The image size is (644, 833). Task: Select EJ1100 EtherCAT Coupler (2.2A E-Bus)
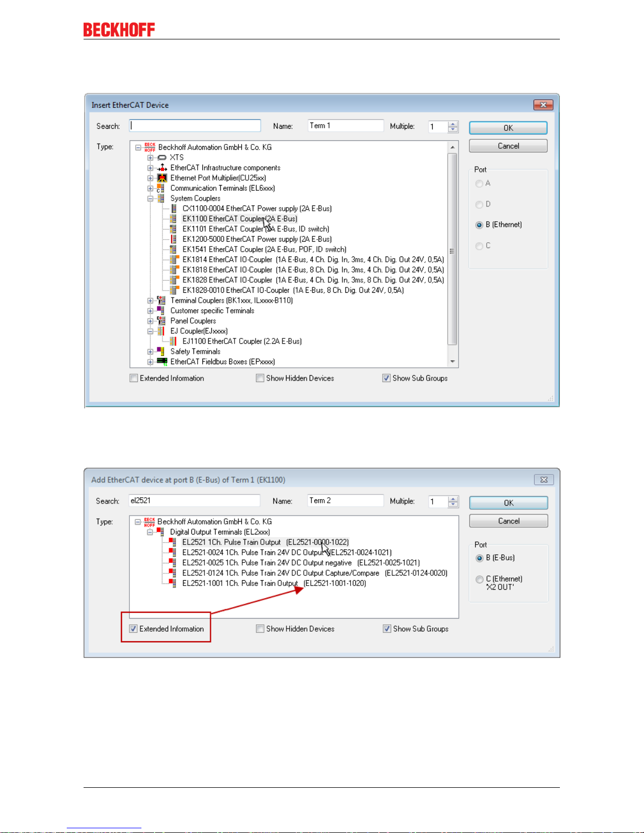(x=242, y=342)
